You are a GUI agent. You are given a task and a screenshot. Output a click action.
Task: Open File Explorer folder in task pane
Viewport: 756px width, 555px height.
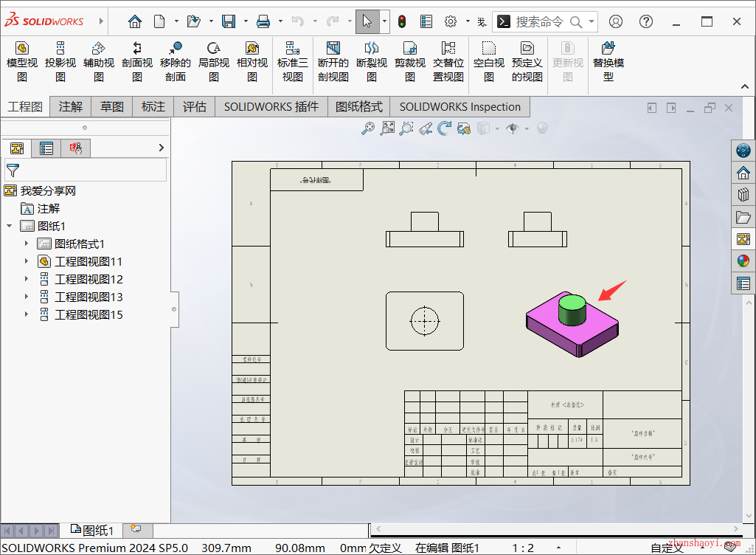(x=743, y=217)
